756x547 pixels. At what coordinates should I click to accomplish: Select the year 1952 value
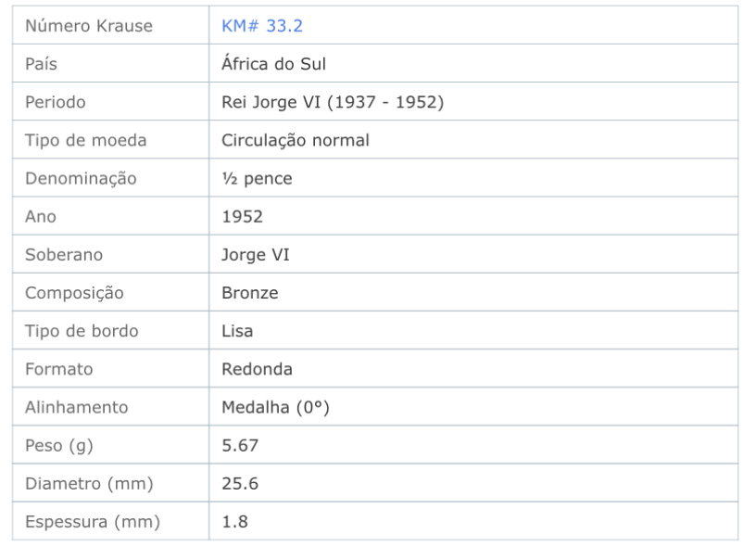tap(242, 217)
